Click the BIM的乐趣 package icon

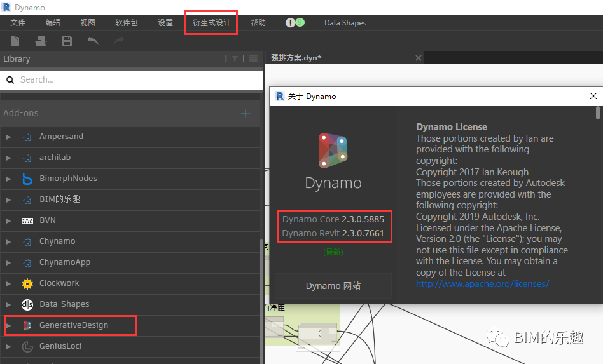[x=27, y=199]
